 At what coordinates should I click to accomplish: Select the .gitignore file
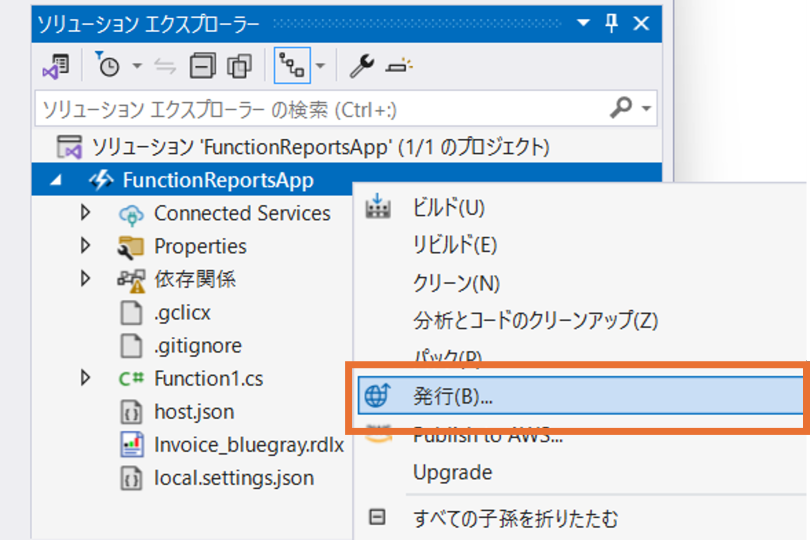[x=197, y=345]
